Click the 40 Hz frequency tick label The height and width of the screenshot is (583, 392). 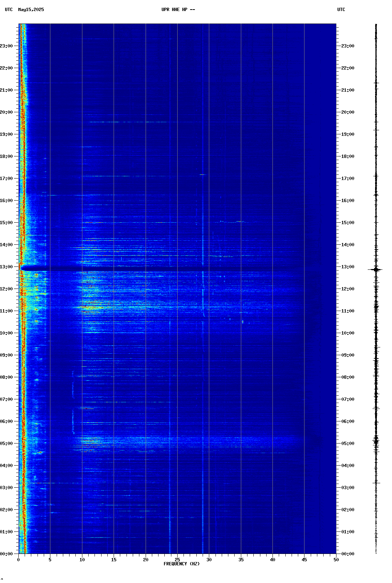coord(272,560)
